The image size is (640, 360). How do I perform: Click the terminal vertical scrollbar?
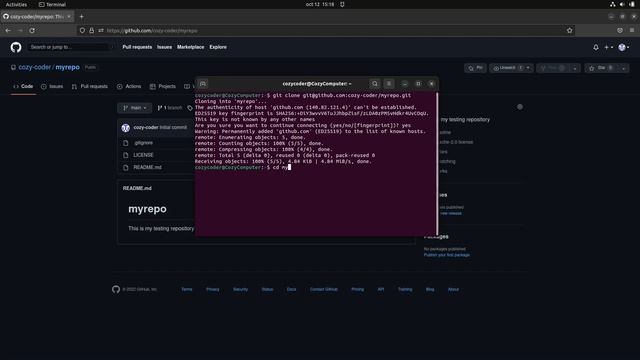pyautogui.click(x=437, y=163)
